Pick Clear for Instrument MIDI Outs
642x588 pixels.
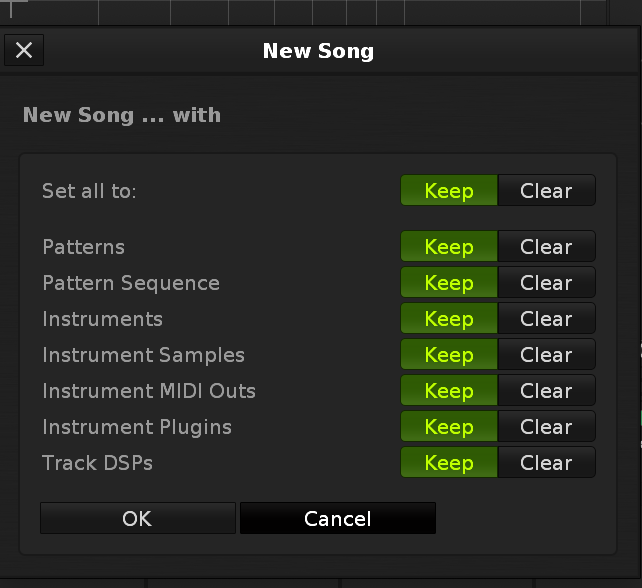[x=546, y=391]
